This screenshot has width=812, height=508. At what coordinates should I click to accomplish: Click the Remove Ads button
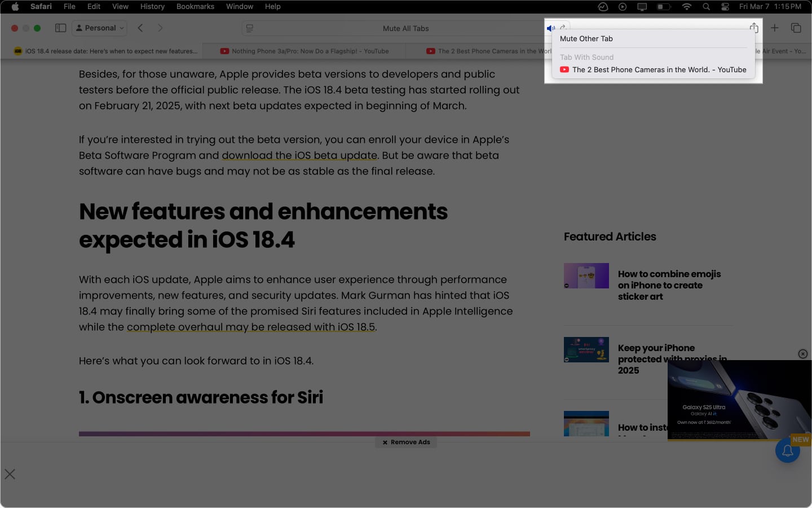pyautogui.click(x=406, y=442)
